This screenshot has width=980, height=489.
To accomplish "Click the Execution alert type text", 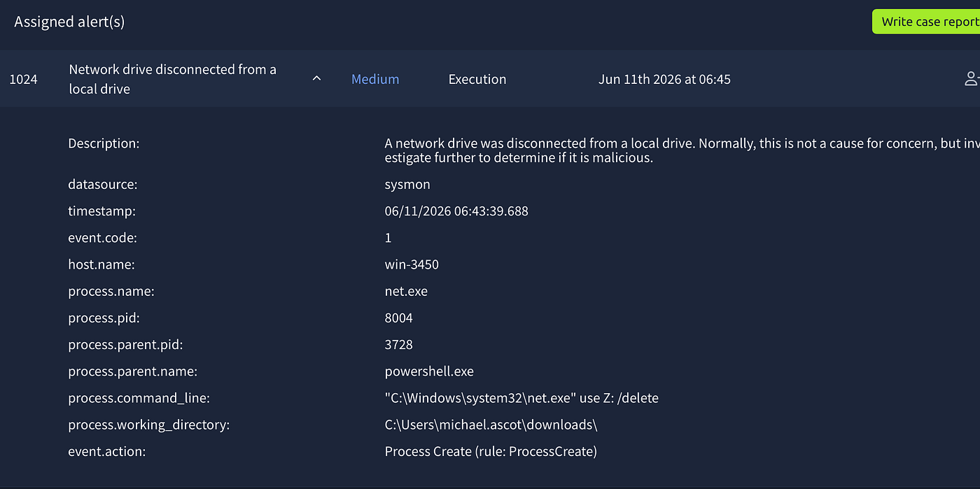I will pyautogui.click(x=477, y=79).
